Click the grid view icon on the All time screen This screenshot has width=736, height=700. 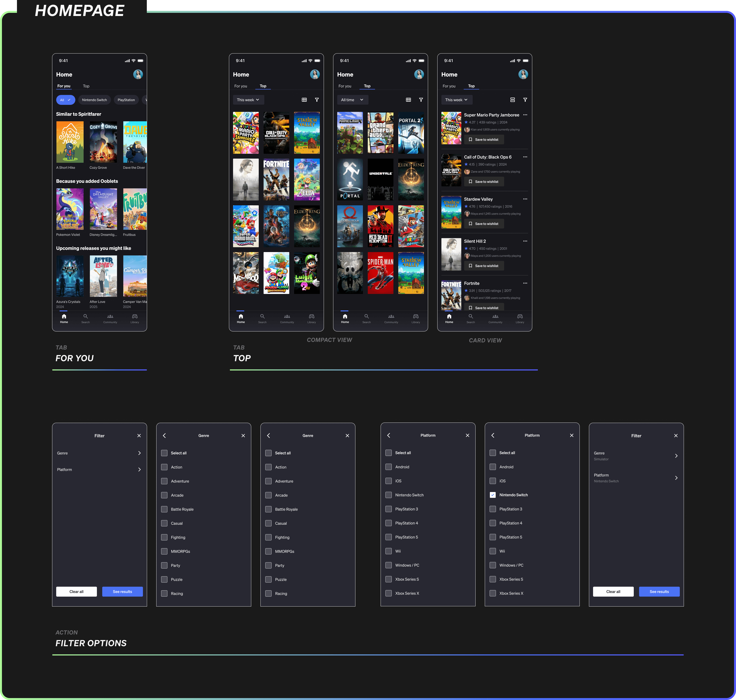(408, 100)
